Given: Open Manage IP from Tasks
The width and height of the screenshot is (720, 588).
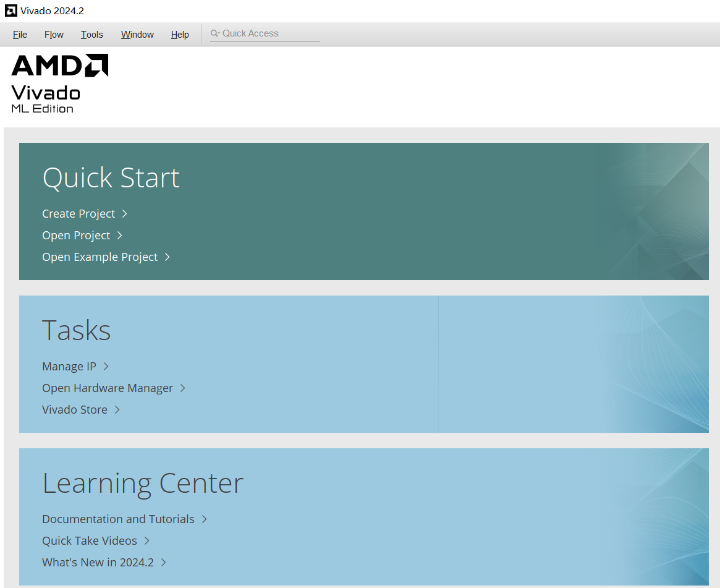Looking at the screenshot, I should (69, 366).
